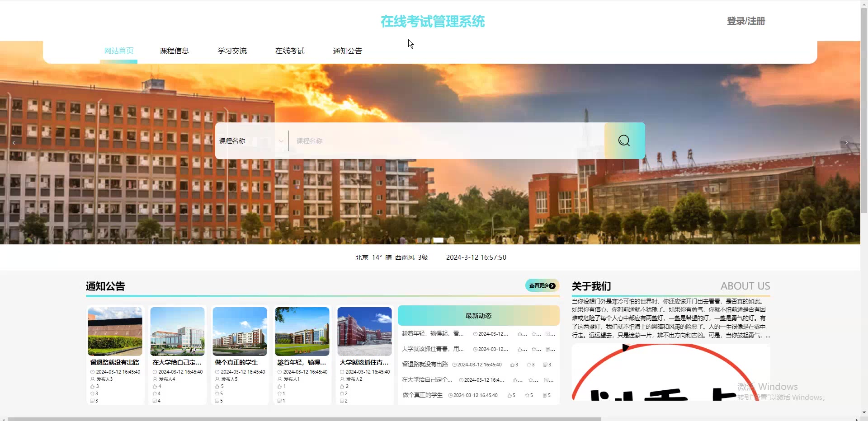
Task: Open thumbnail of 趁着年轻，输得… card
Action: tap(302, 332)
